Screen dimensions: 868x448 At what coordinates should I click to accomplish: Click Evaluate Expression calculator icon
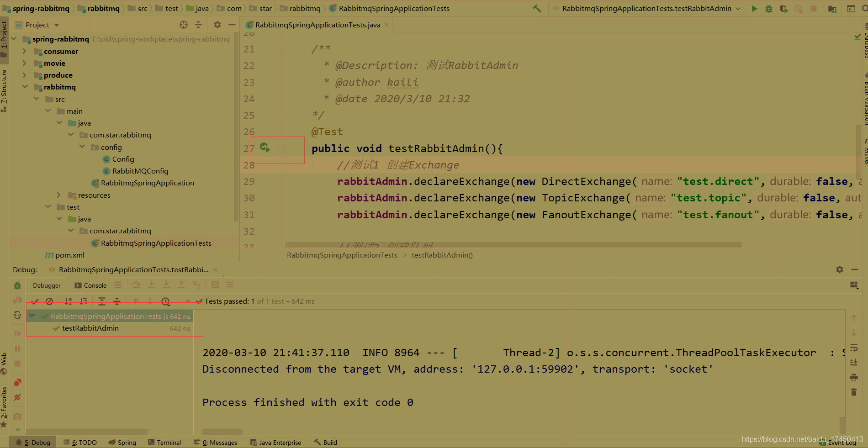point(215,285)
